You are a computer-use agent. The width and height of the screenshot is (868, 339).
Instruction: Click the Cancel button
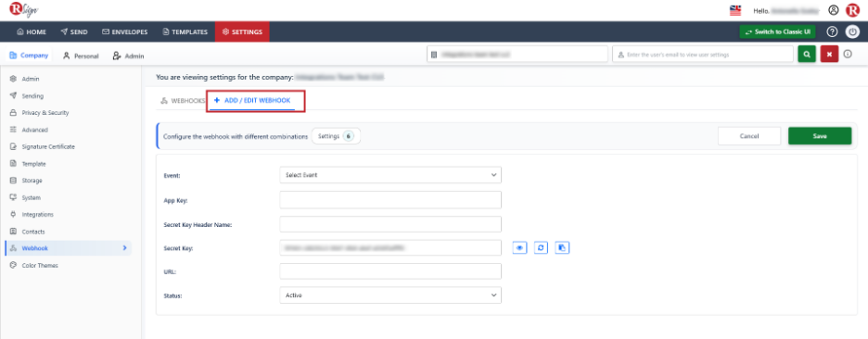[x=749, y=136]
